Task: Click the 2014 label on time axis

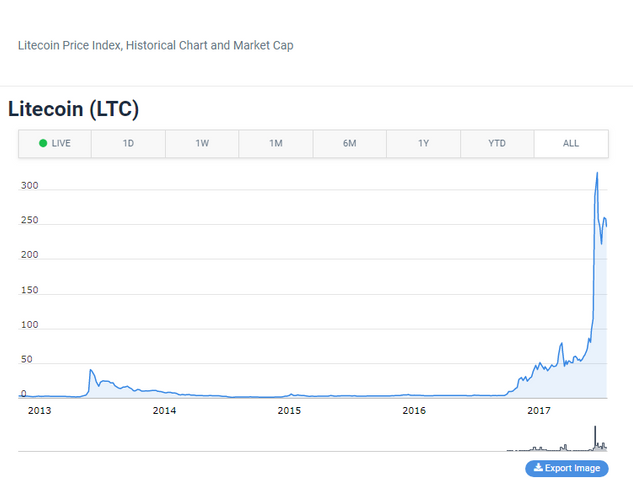Action: tap(164, 410)
